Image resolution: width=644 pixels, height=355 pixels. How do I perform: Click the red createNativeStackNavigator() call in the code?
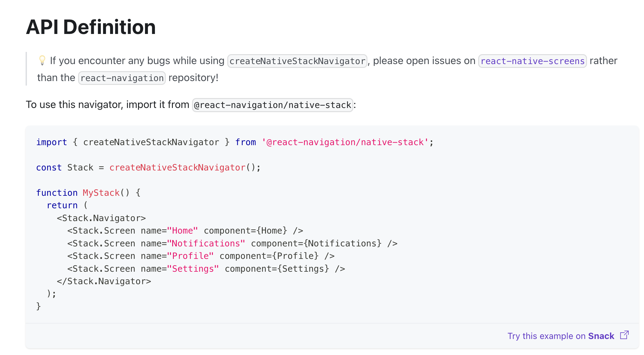coord(177,168)
